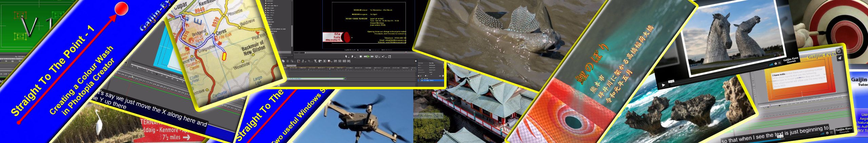
Task: Select the text tool in timeline toolbar
Action: pos(315,61)
